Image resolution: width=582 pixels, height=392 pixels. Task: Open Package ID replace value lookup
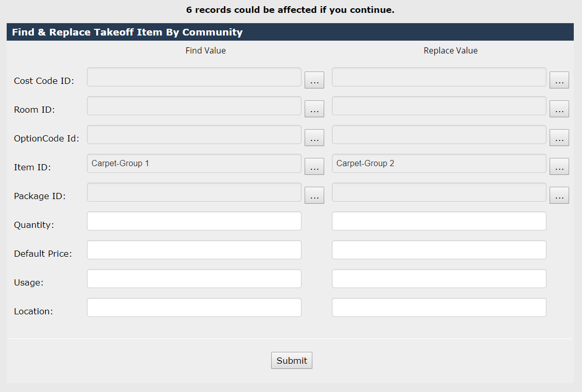tap(559, 195)
